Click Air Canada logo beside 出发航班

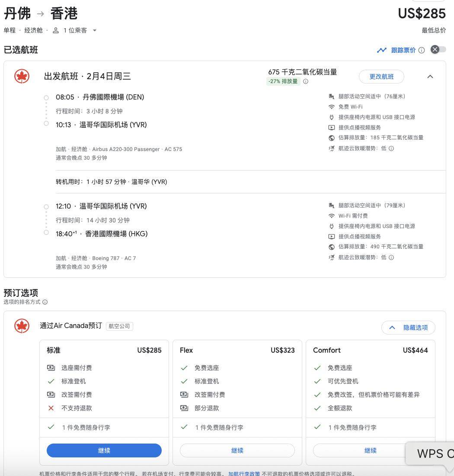22,77
